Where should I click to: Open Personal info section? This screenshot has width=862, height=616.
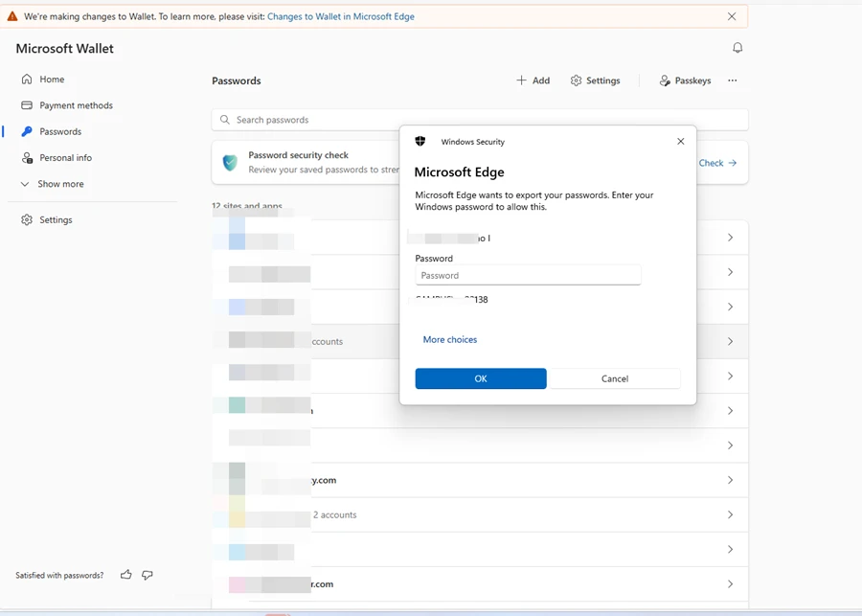tap(65, 158)
